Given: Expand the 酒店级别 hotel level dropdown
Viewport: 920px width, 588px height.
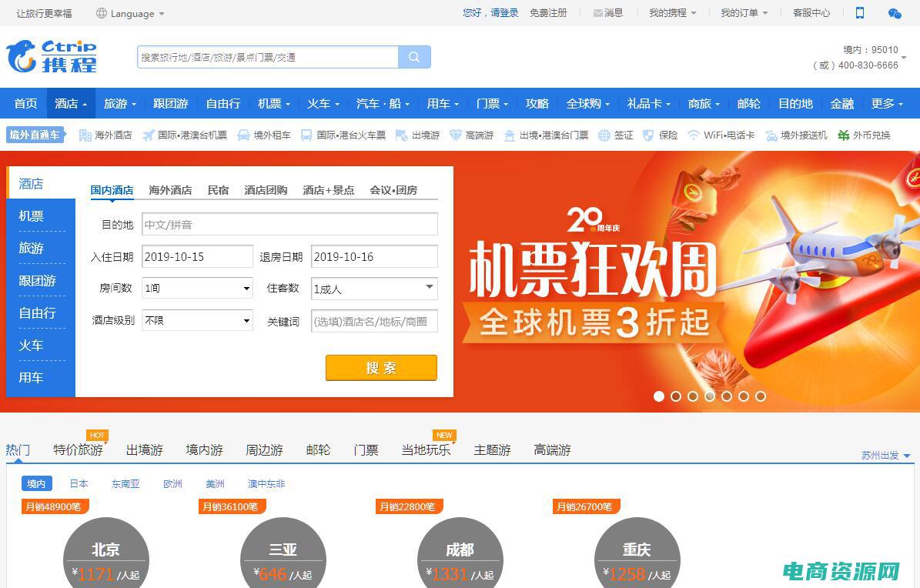Looking at the screenshot, I should tap(198, 321).
